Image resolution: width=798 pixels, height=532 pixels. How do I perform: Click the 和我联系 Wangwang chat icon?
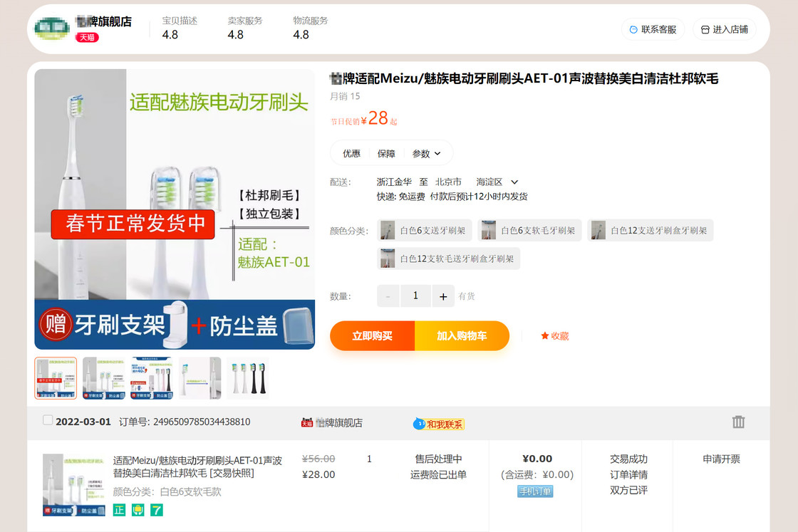tap(439, 424)
